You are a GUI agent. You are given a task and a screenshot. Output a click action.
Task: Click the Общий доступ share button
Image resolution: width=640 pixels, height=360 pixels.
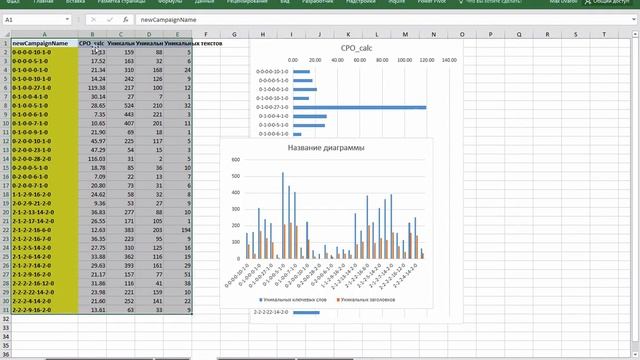607,2
